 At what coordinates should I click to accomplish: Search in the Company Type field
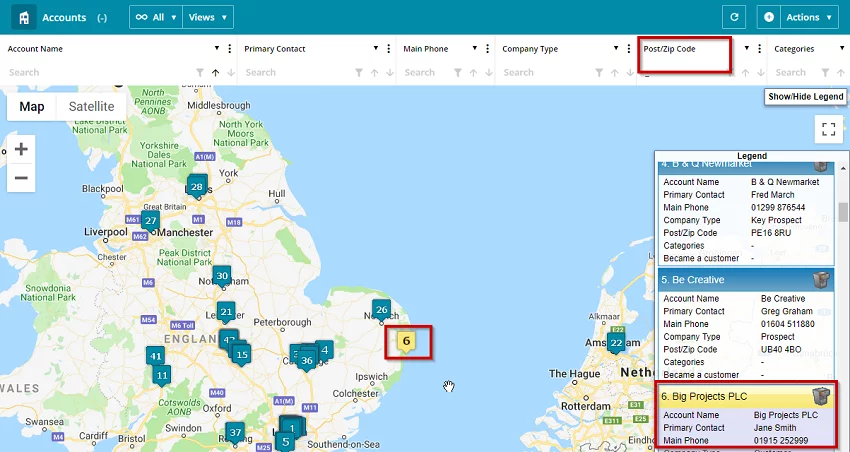tap(546, 73)
